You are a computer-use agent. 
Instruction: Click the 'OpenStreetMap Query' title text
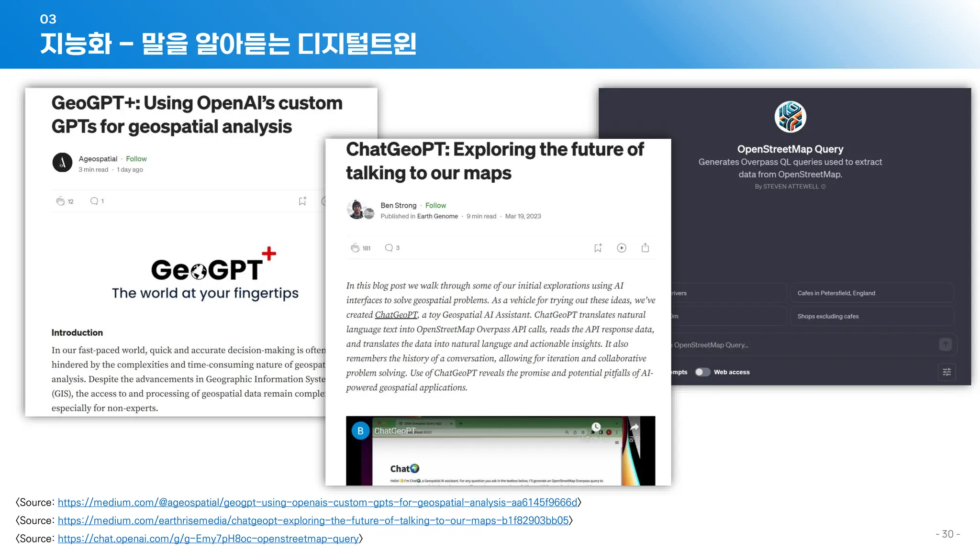(790, 149)
